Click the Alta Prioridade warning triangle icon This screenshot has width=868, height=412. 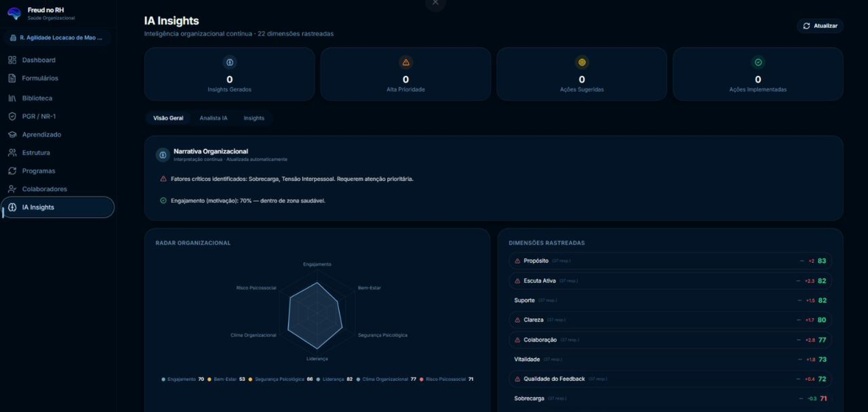point(406,62)
